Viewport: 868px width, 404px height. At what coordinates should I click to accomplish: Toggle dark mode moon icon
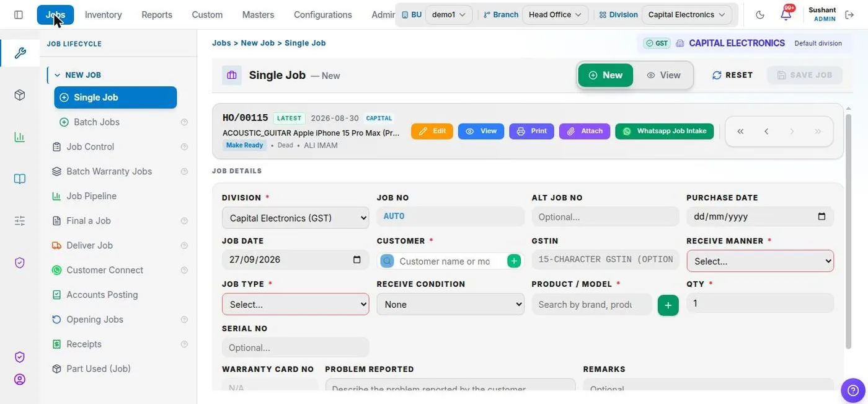(761, 15)
